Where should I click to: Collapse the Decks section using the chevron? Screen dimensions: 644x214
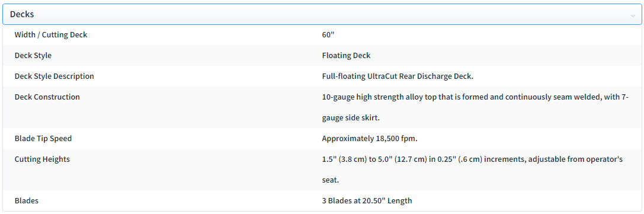coord(633,15)
